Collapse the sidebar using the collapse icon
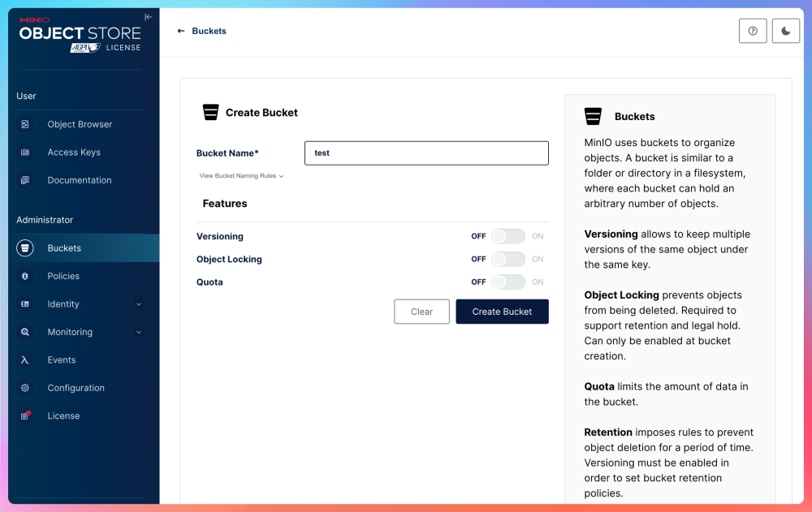The width and height of the screenshot is (812, 512). click(148, 17)
